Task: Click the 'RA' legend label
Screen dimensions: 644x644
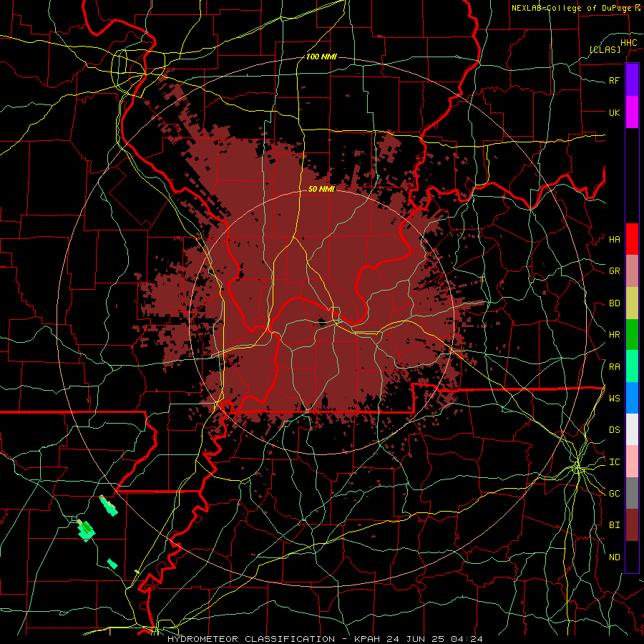Action: point(615,367)
